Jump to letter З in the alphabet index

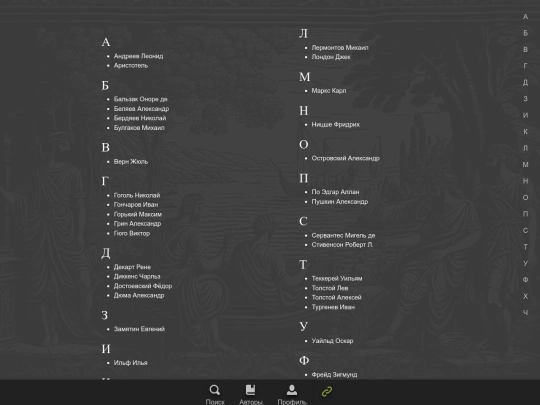pos(525,99)
